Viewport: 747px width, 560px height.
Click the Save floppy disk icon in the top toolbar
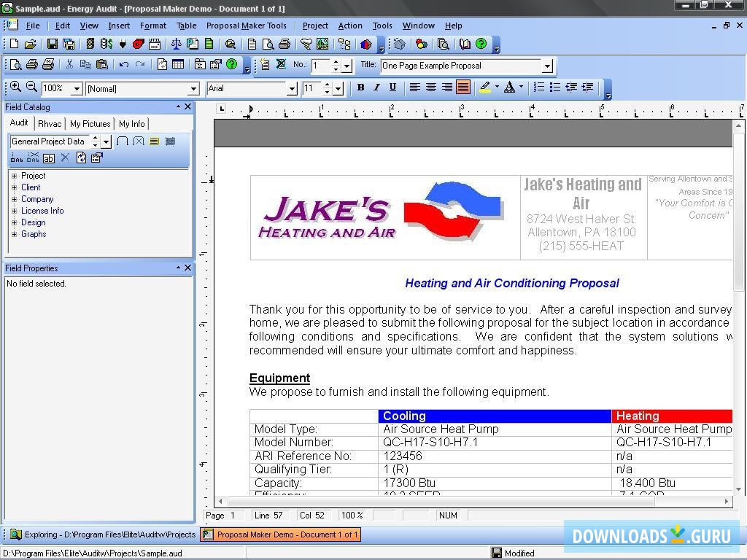click(x=53, y=44)
